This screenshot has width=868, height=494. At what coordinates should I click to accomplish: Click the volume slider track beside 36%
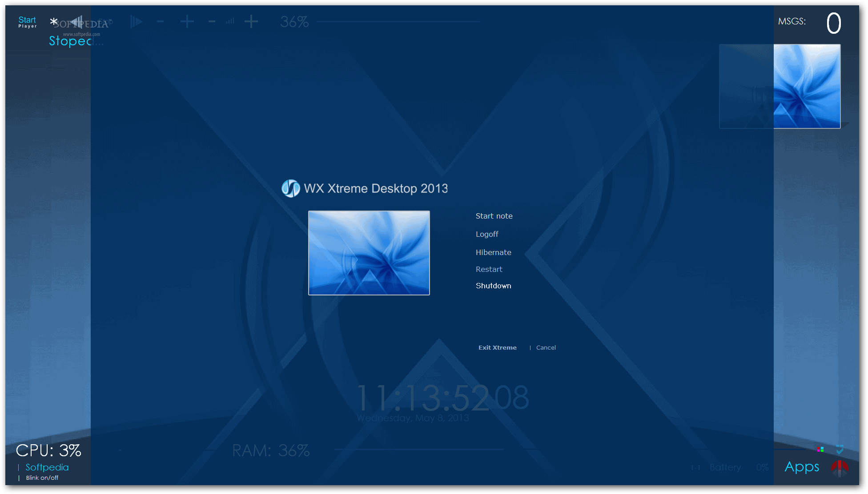pyautogui.click(x=398, y=21)
